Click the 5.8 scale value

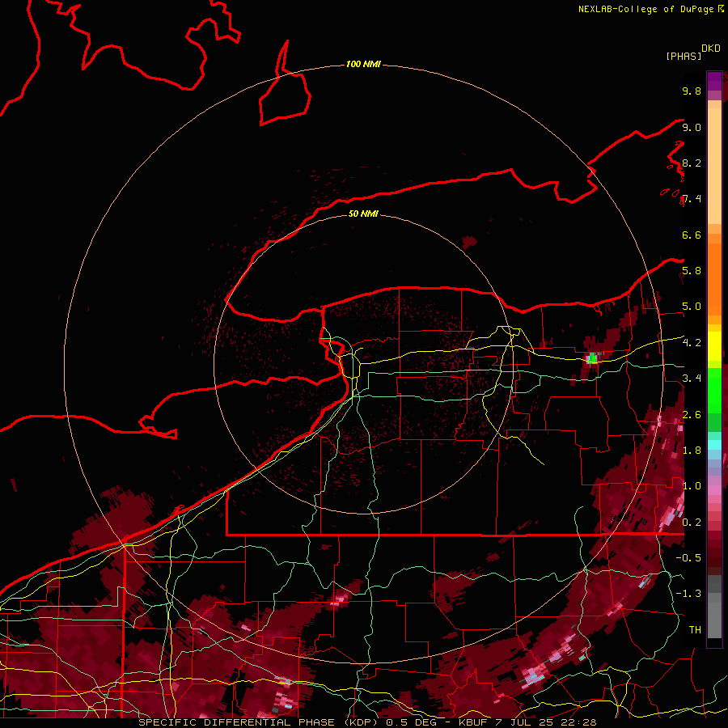pyautogui.click(x=692, y=271)
